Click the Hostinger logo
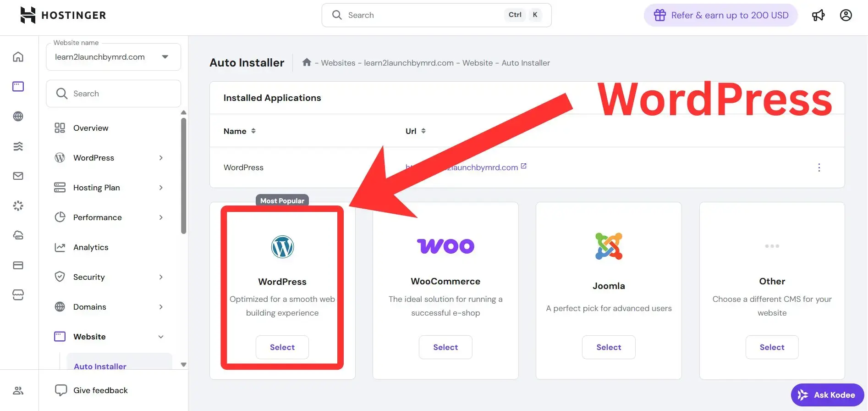This screenshot has height=411, width=868. click(63, 15)
